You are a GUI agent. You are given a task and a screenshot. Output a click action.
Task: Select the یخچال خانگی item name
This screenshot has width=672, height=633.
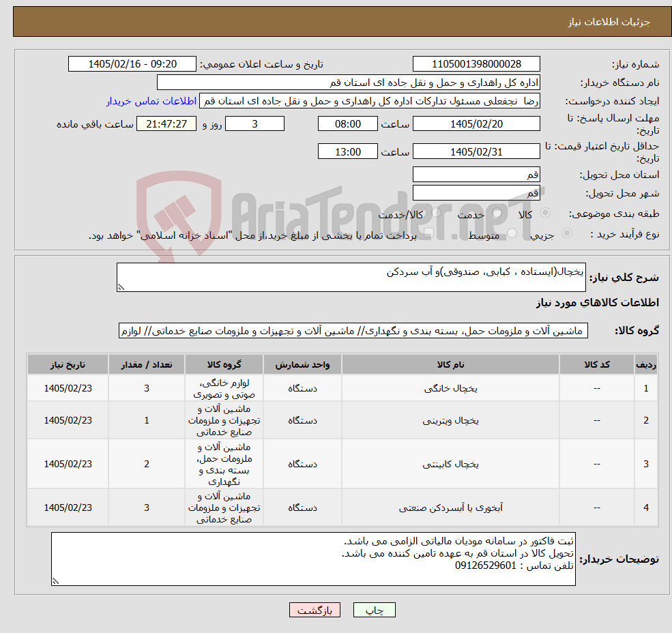tap(450, 388)
